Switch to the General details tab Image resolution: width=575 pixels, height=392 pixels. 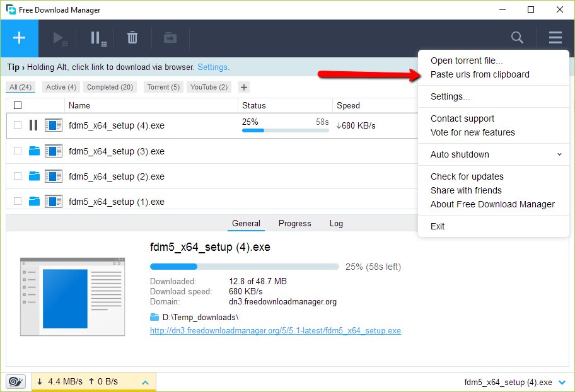click(246, 223)
